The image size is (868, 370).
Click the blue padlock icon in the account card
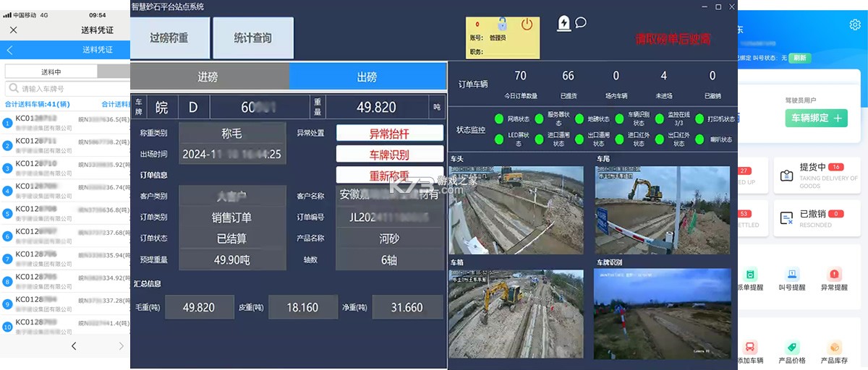tap(502, 24)
